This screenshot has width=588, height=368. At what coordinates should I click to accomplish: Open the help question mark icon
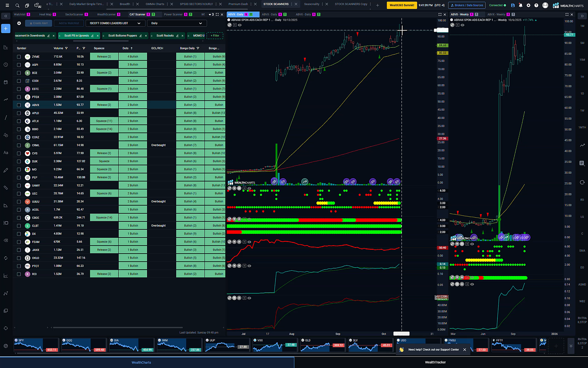pyautogui.click(x=536, y=5)
